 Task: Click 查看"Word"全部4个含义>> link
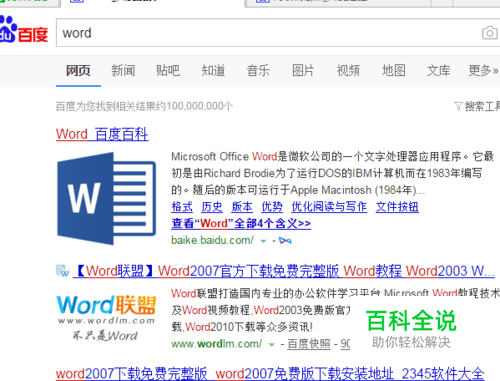point(241,223)
